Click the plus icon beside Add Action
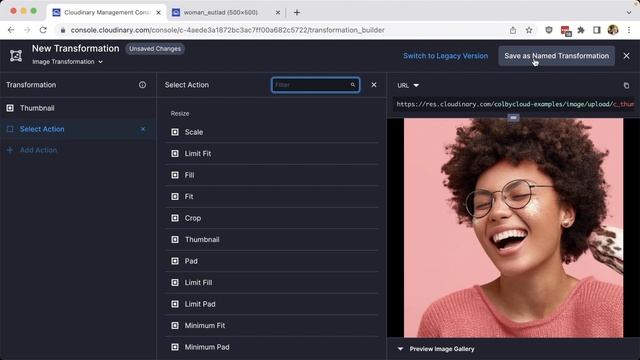Image resolution: width=640 pixels, height=360 pixels. point(10,150)
